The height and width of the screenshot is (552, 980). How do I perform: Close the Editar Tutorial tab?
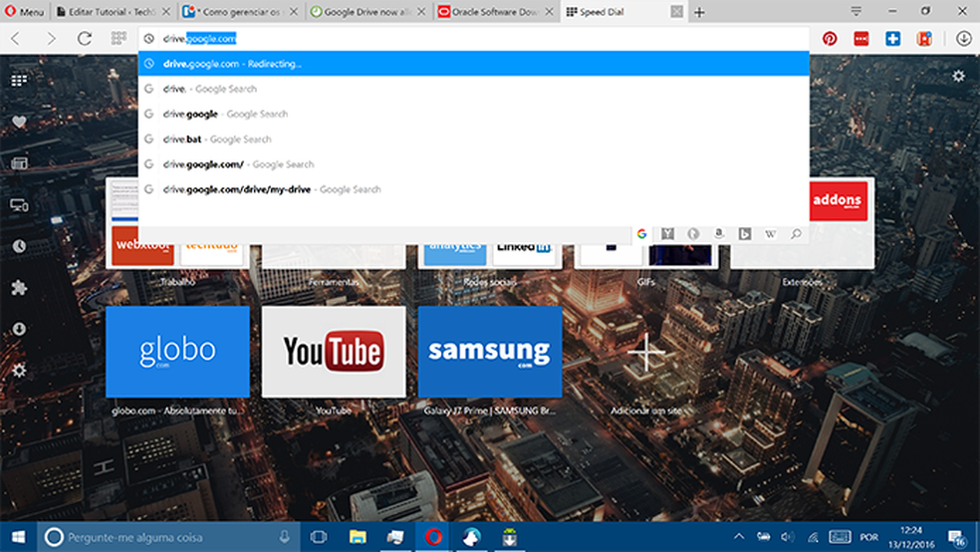165,12
